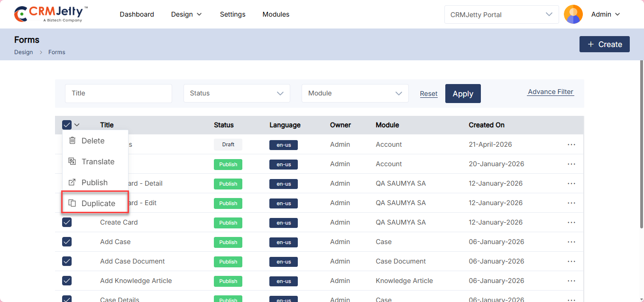Open three-dot menu for Add Case row
The image size is (644, 302).
[571, 242]
